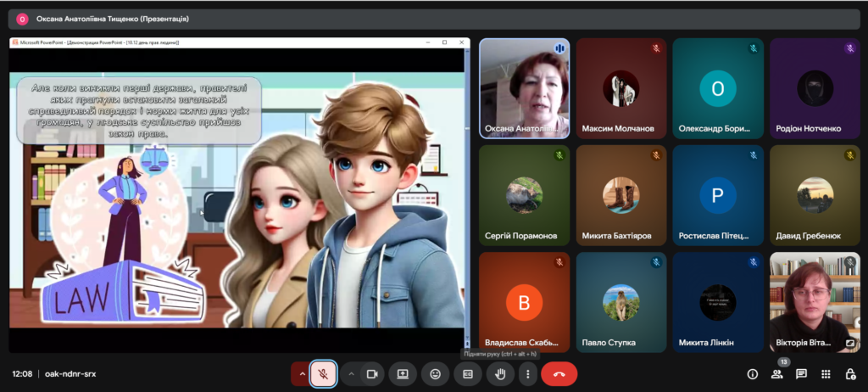Expand the audio settings chevron
The height and width of the screenshot is (392, 868).
coord(302,373)
